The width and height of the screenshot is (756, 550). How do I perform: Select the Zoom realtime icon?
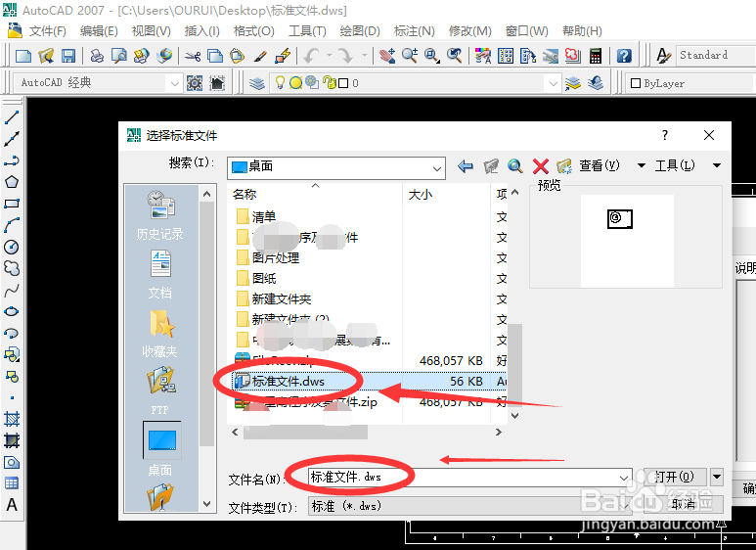tap(410, 56)
